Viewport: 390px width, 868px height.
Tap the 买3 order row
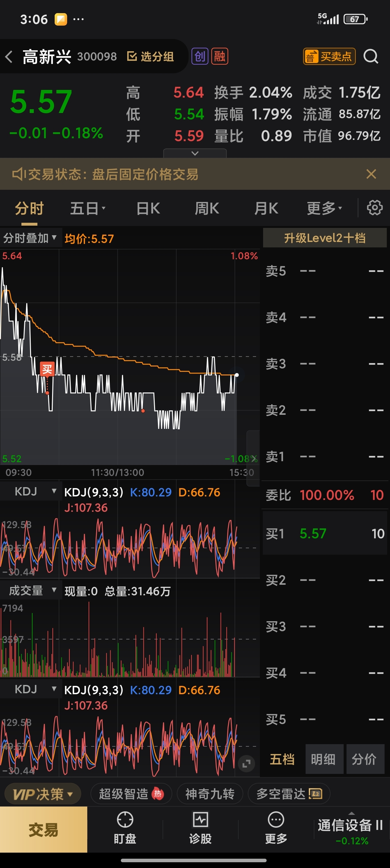tap(325, 626)
